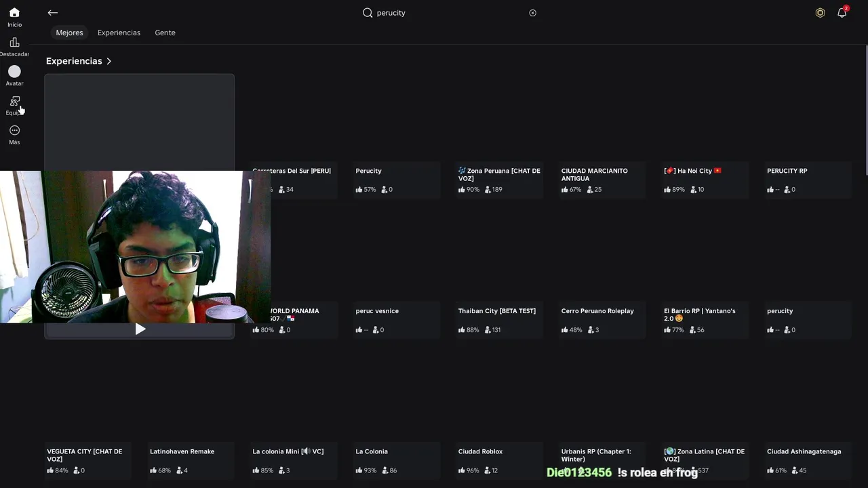
Task: Open the Equipo section icon
Action: click(14, 101)
